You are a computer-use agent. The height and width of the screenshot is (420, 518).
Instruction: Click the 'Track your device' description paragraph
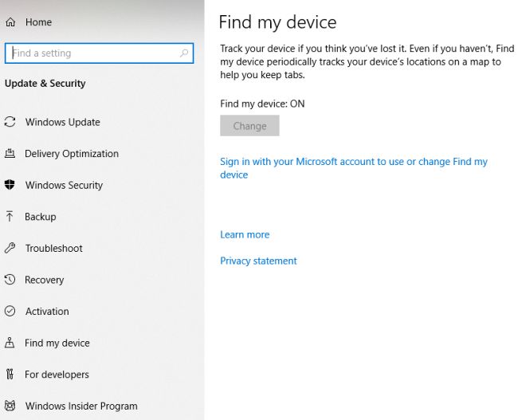click(367, 61)
